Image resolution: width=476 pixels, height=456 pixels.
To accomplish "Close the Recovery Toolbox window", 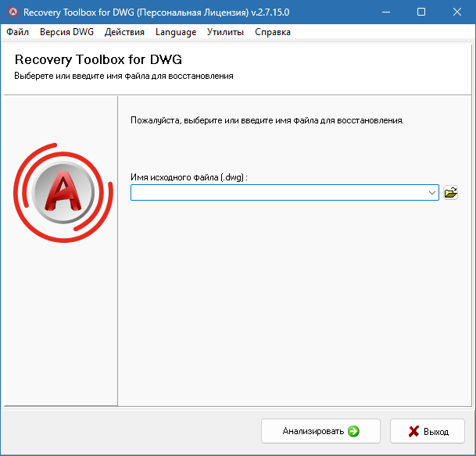I will [457, 12].
